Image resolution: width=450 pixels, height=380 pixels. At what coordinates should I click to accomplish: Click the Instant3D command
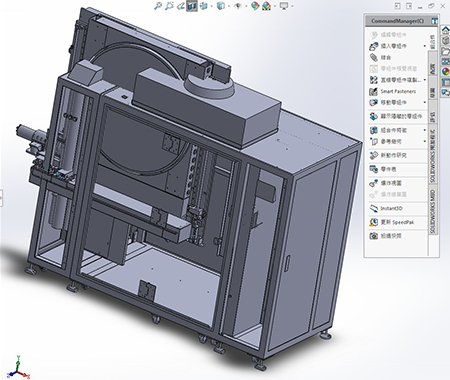coord(391,208)
